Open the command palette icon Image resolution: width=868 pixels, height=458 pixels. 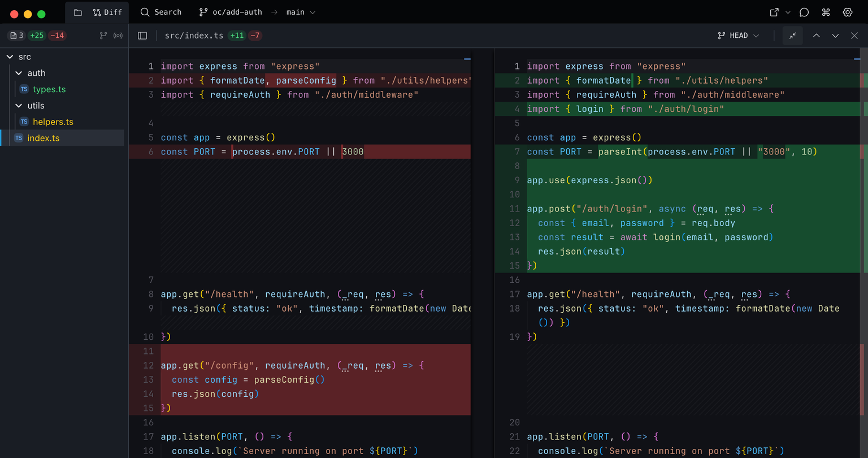[826, 12]
